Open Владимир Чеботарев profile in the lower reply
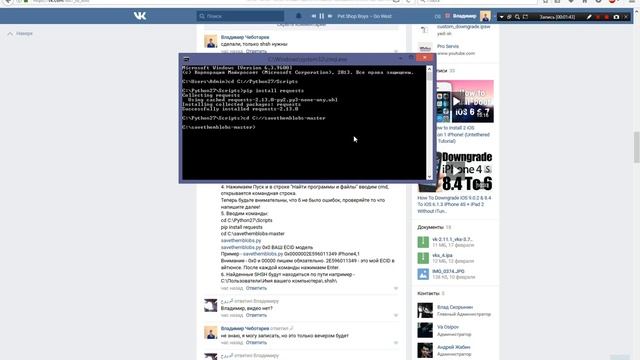The height and width of the screenshot is (360, 640). [245, 329]
